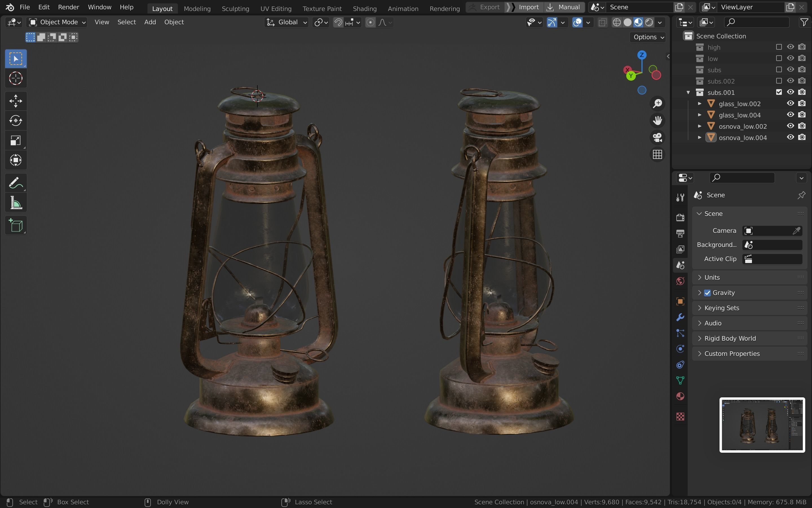Open the View Layer properties tab

pos(680,249)
